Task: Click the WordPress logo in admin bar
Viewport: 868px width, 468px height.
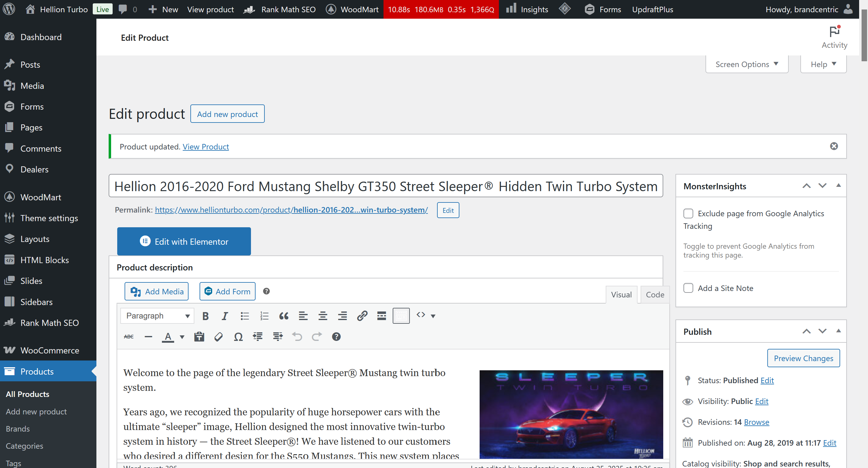Action: pos(9,9)
